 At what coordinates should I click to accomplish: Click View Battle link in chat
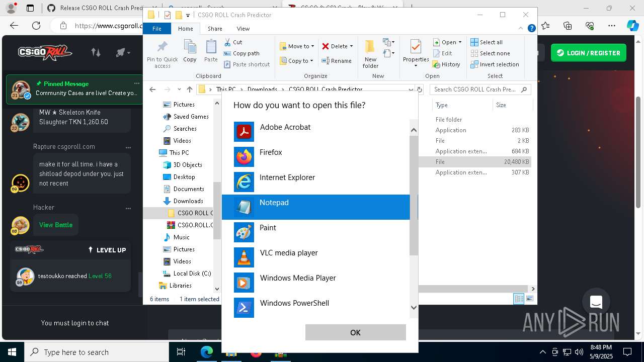(x=56, y=225)
